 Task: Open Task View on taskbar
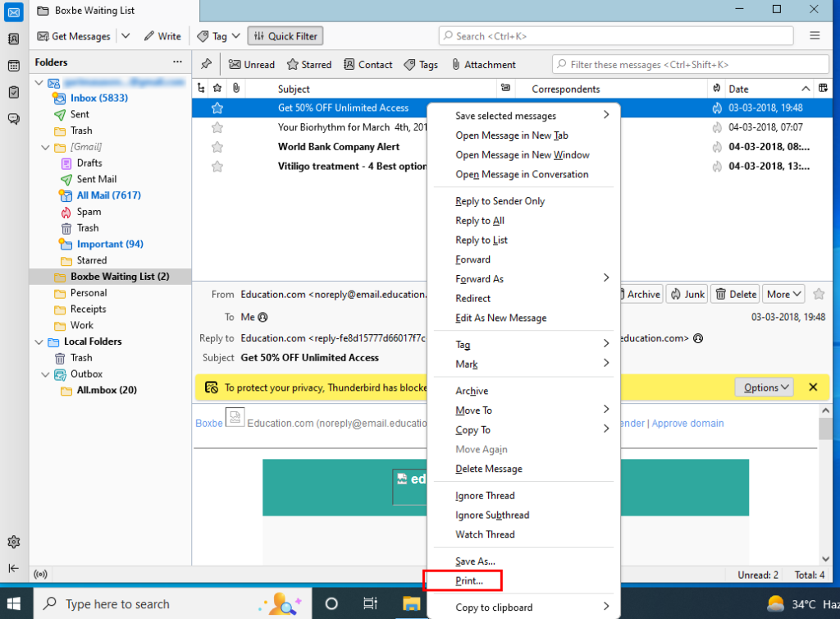[x=370, y=604]
